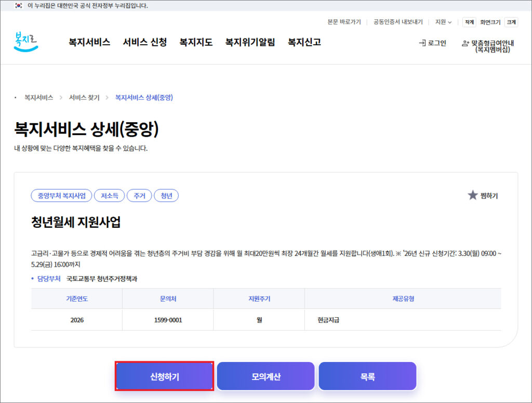
Task: Select the 청년 category tag
Action: pos(166,196)
